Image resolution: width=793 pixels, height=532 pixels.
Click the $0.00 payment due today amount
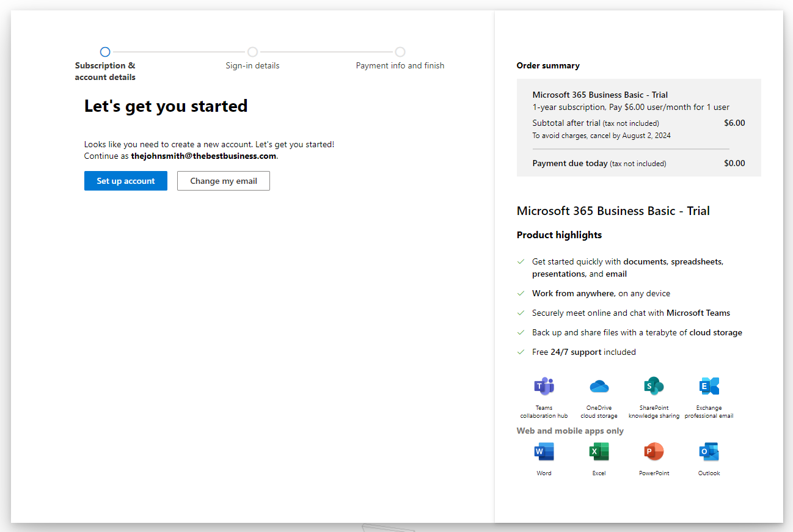point(734,163)
